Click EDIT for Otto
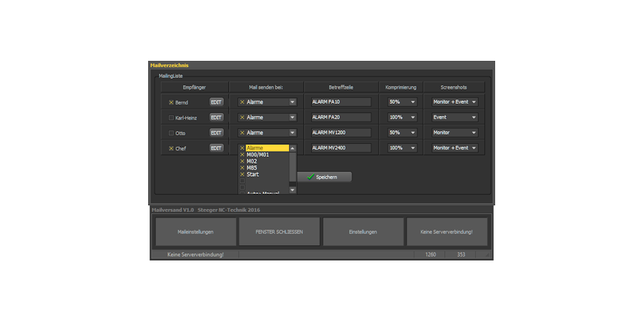Viewport: 644px width, 322px height. click(216, 132)
